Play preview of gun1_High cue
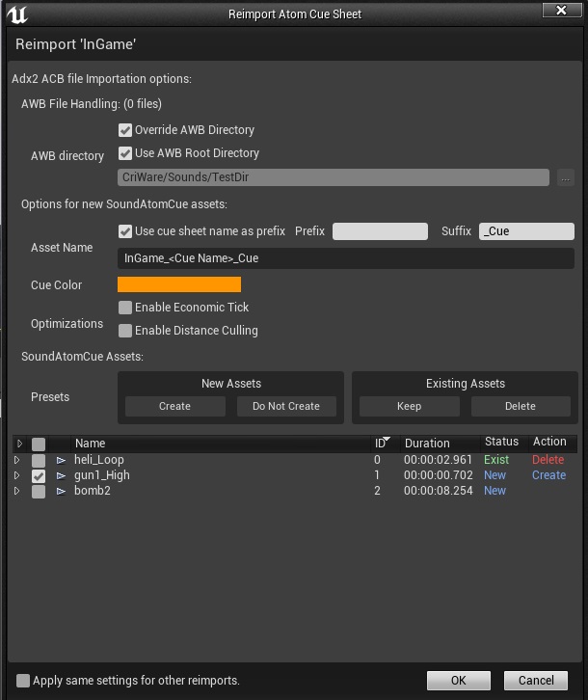This screenshot has height=700, width=588. point(61,476)
